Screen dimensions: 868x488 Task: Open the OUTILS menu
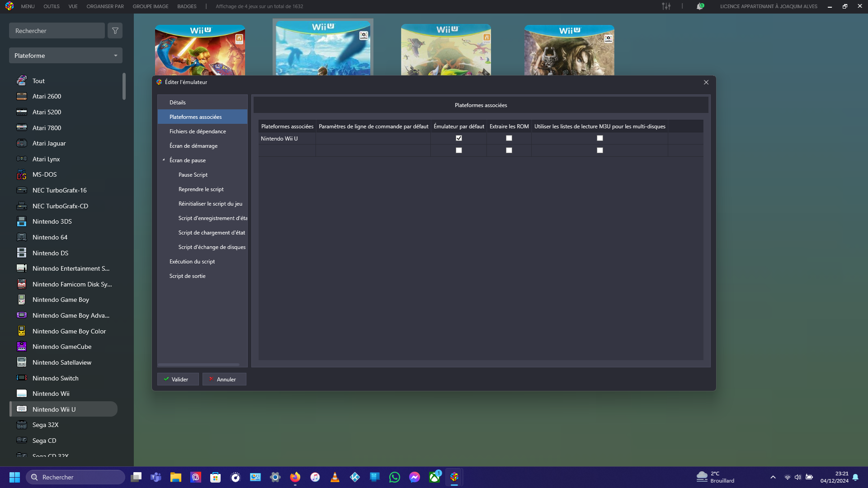(x=52, y=6)
